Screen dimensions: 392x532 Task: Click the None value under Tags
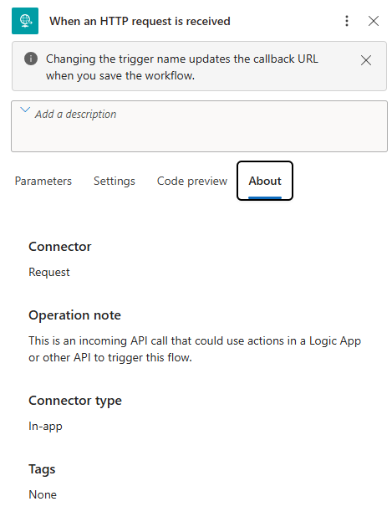pos(43,494)
